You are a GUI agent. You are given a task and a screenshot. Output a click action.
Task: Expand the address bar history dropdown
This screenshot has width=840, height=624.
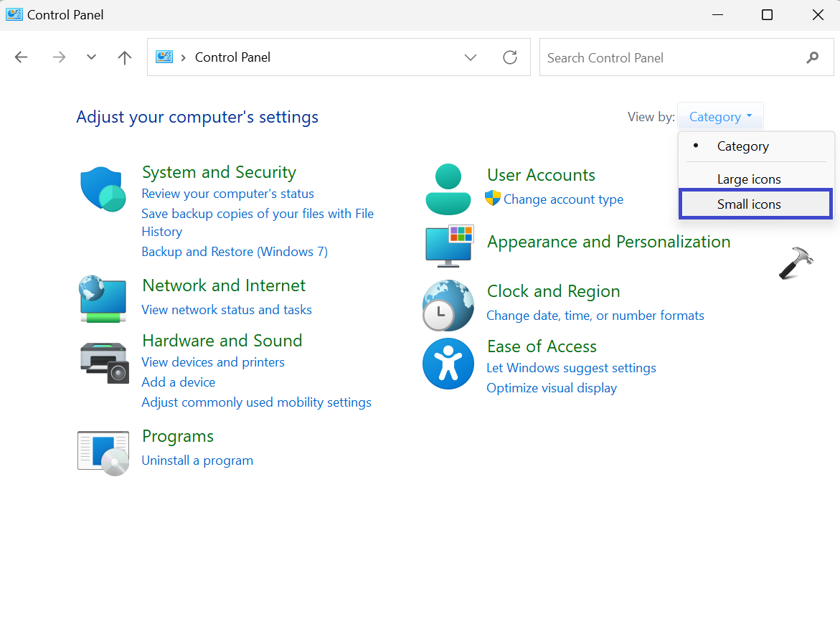[471, 57]
